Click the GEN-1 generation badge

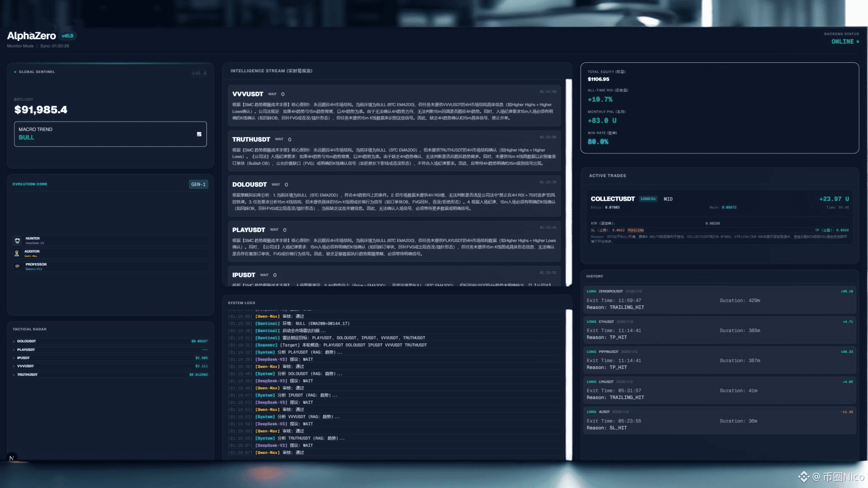click(x=198, y=184)
